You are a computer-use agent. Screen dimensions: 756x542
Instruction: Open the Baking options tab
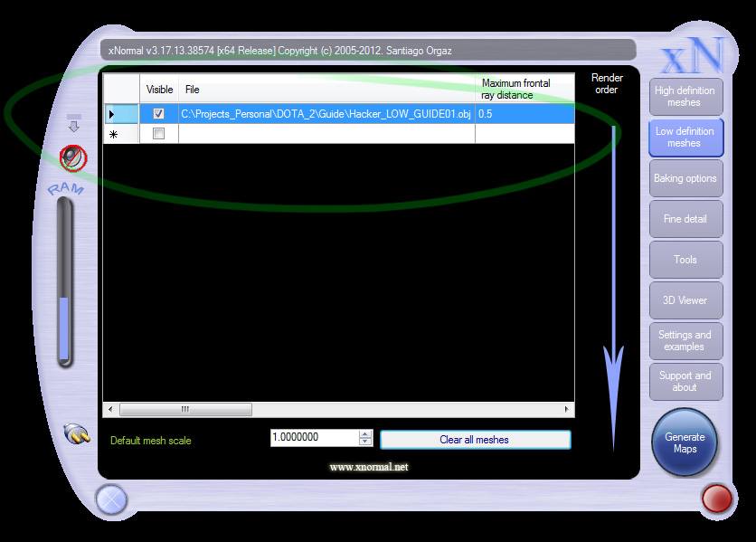(x=685, y=178)
